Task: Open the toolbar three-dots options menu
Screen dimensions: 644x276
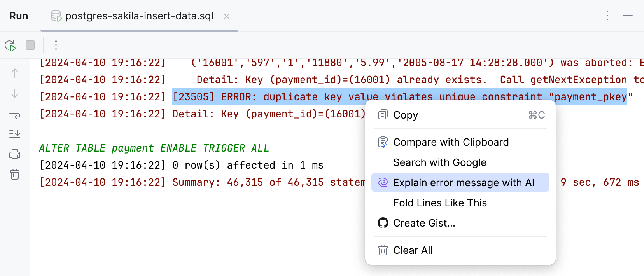Action: pos(56,45)
